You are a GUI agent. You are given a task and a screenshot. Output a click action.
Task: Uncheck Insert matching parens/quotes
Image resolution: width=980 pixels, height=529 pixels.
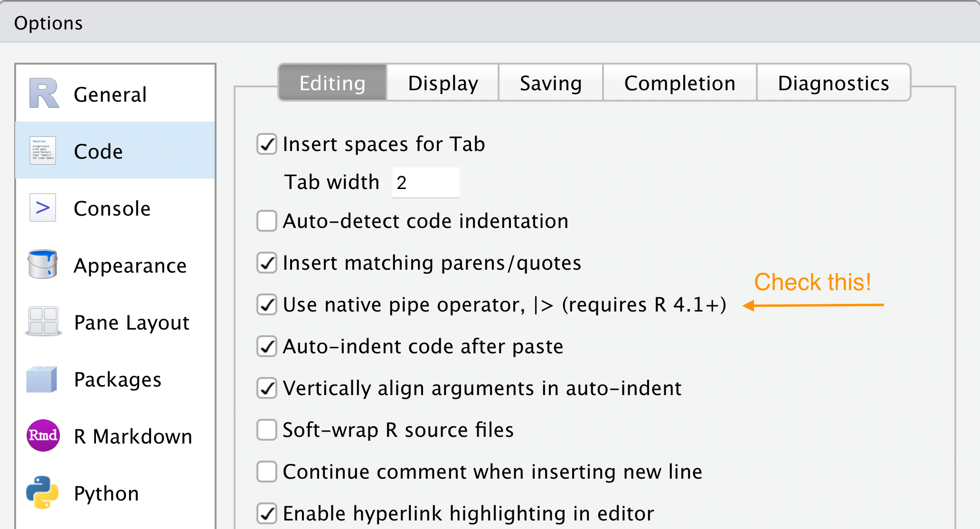(267, 263)
